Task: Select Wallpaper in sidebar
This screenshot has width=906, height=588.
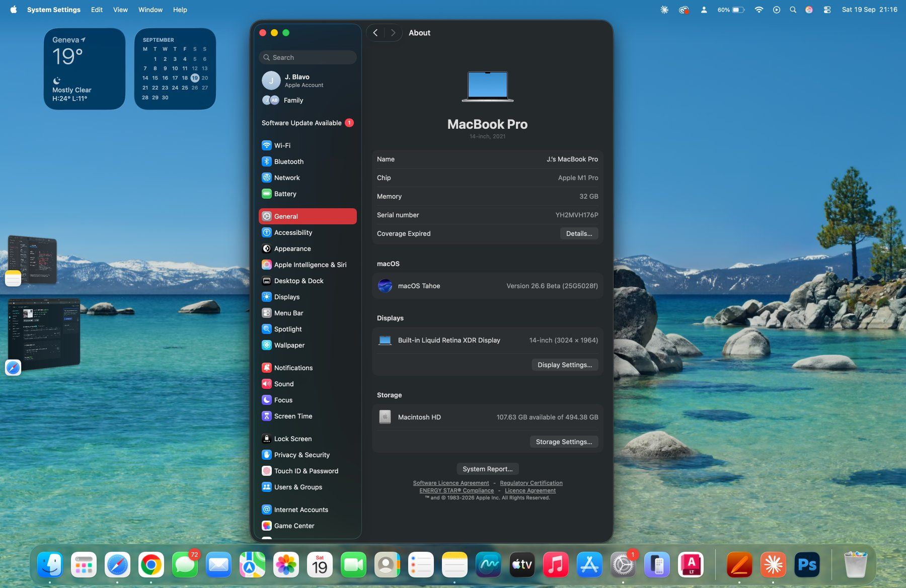Action: [308, 345]
